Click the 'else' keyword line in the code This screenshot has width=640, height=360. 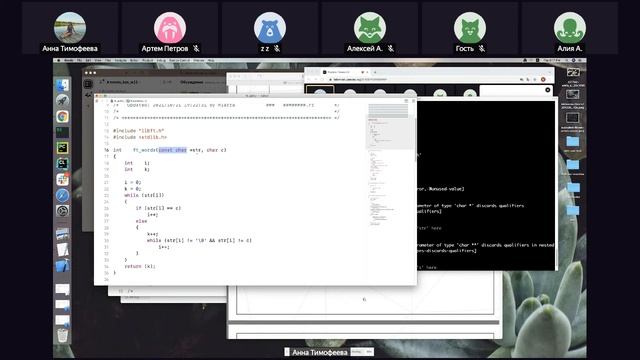tap(141, 221)
